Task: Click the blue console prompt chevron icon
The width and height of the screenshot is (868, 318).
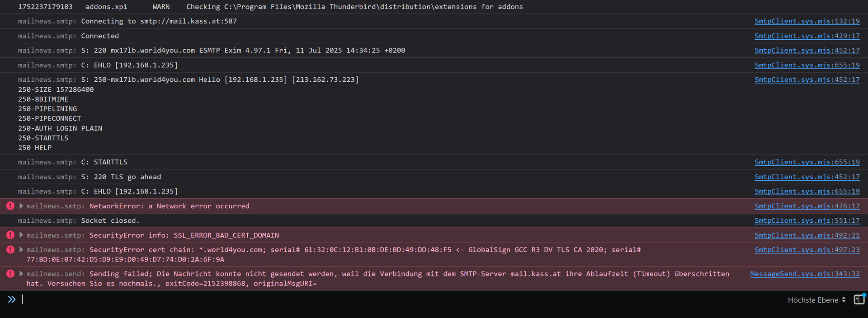Action: (12, 299)
